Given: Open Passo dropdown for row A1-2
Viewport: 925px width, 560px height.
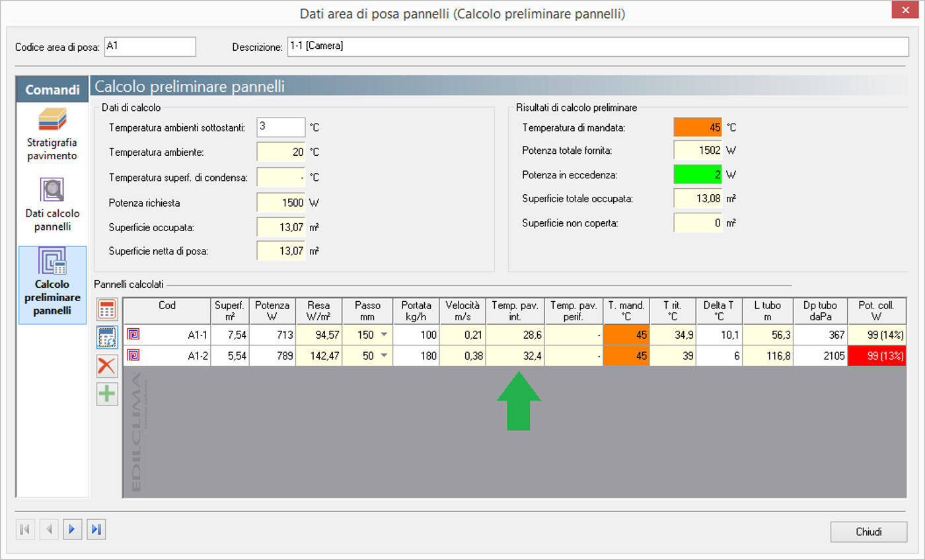Looking at the screenshot, I should point(385,356).
